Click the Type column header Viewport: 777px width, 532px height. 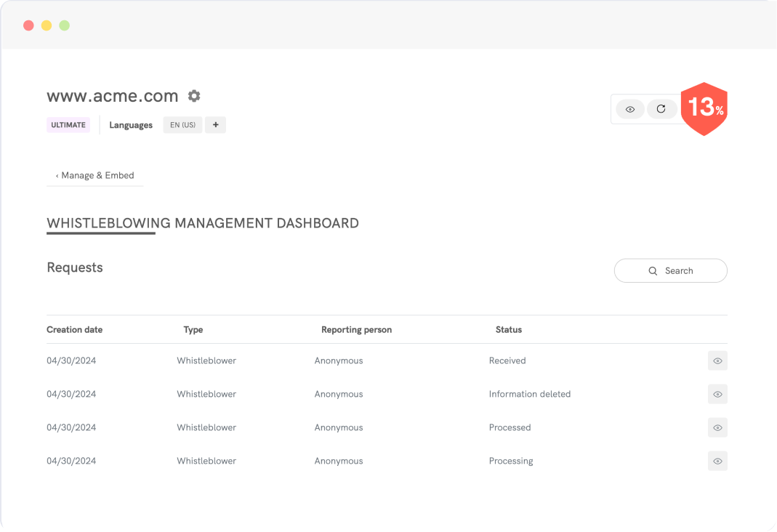[193, 329]
